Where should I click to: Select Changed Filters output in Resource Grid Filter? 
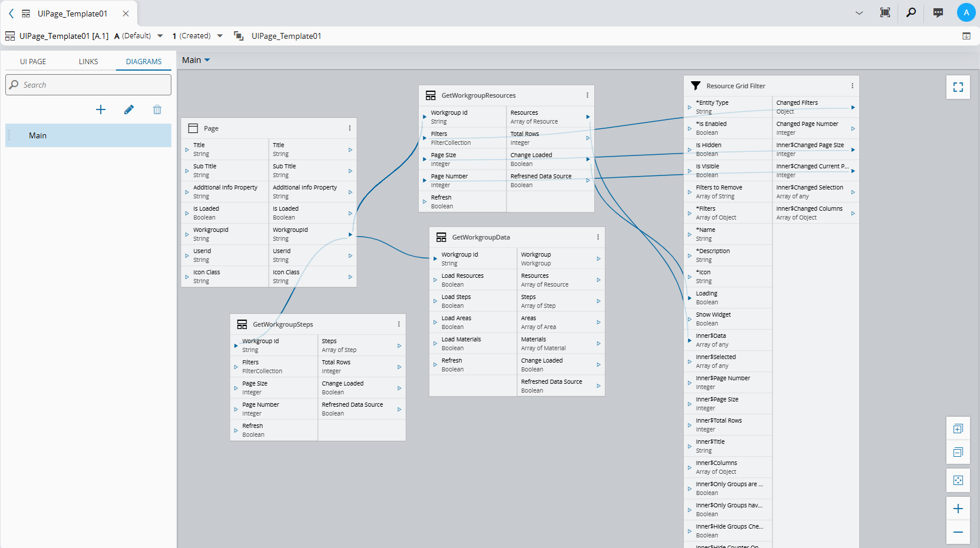816,107
